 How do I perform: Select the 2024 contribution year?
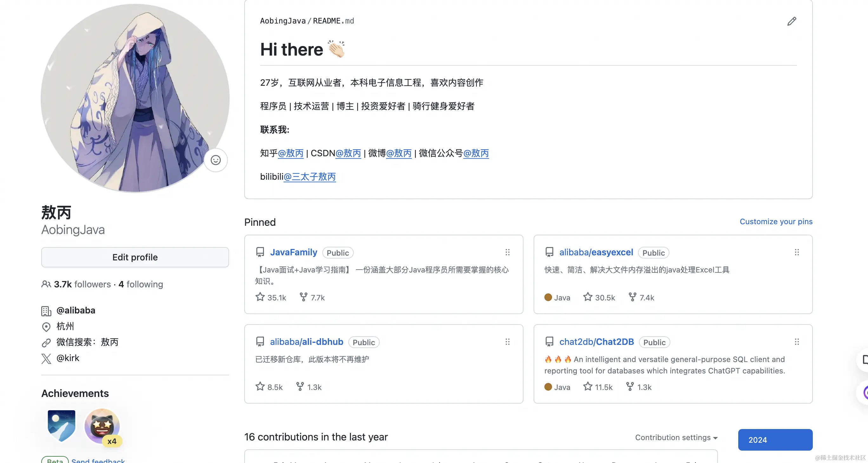[775, 440]
